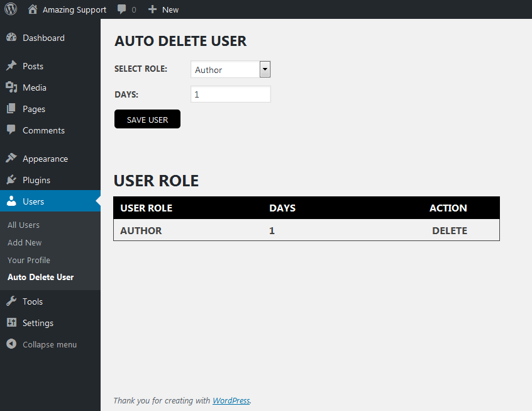Click the Tools wrench icon

[x=11, y=301]
